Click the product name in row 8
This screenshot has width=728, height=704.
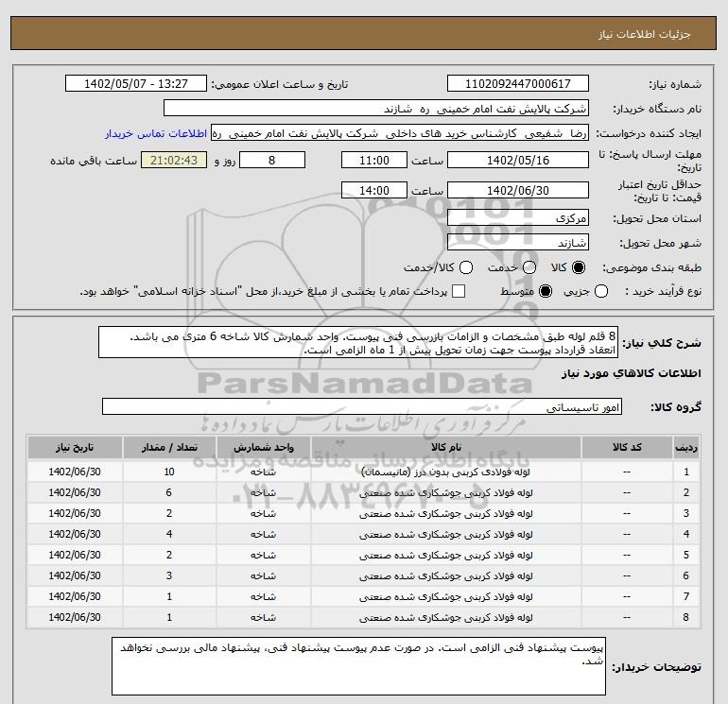point(445,618)
